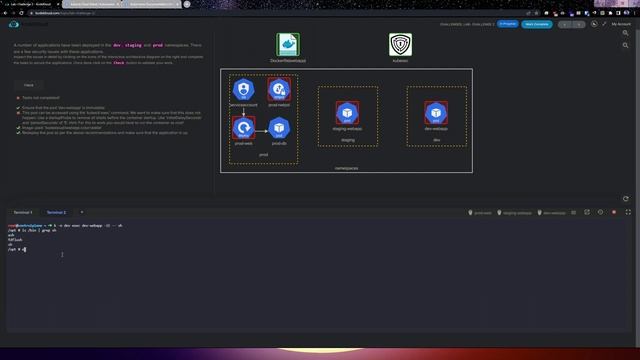640x360 pixels.
Task: Add a new terminal with plus button
Action: click(x=82, y=212)
